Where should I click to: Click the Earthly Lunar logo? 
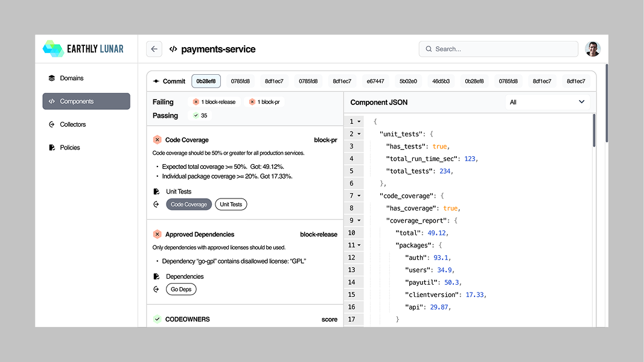(x=83, y=49)
